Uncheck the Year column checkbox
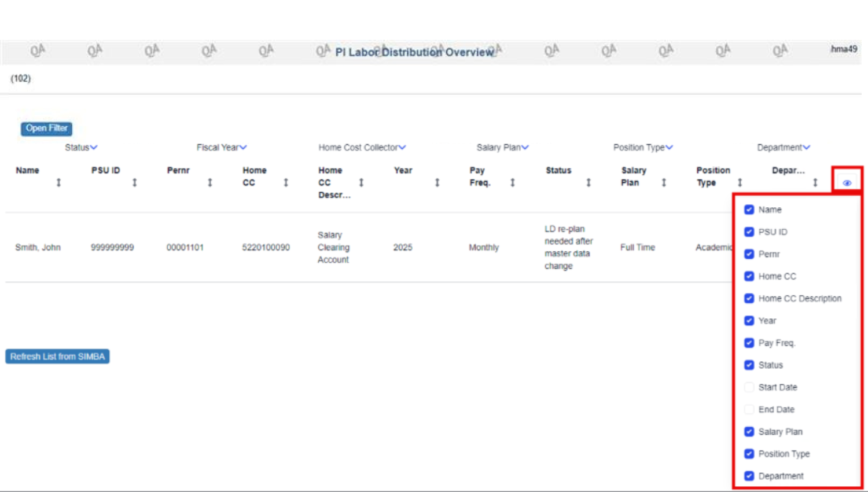This screenshot has width=868, height=492. (749, 321)
